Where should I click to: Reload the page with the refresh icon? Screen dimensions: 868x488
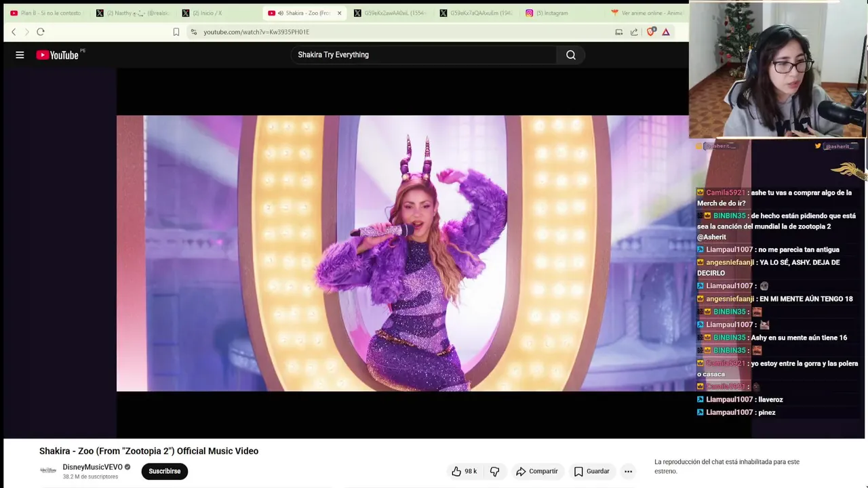click(x=41, y=32)
